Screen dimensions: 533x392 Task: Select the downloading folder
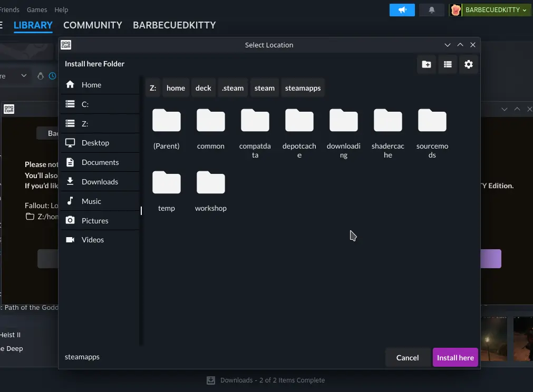pyautogui.click(x=344, y=133)
